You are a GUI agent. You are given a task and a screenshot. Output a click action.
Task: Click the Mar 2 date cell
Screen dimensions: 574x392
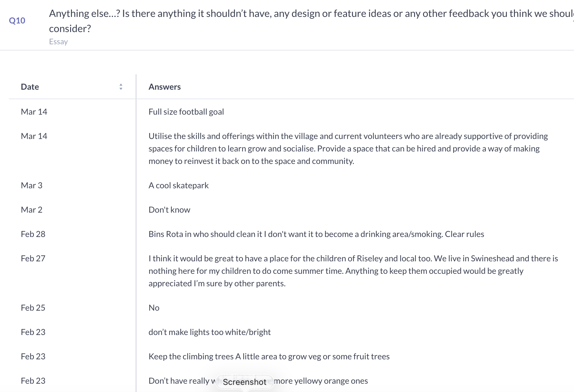(x=31, y=210)
